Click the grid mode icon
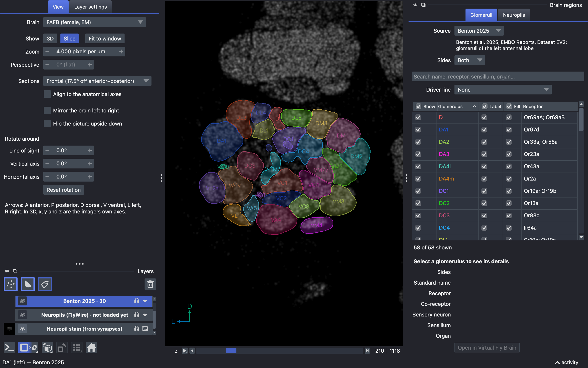This screenshot has height=368, width=588. coord(77,348)
